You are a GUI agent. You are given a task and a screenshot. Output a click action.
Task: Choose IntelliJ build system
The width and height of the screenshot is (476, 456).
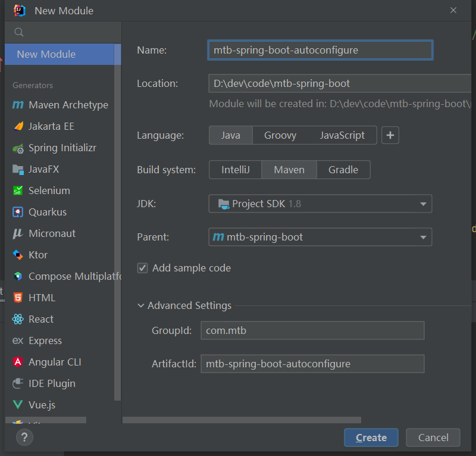[235, 170]
